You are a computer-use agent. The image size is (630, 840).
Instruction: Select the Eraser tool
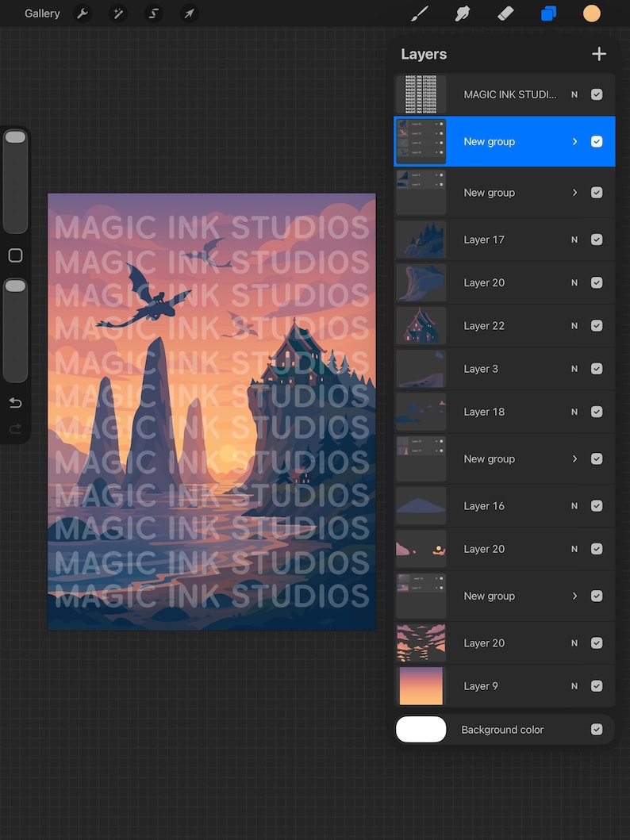pyautogui.click(x=505, y=13)
